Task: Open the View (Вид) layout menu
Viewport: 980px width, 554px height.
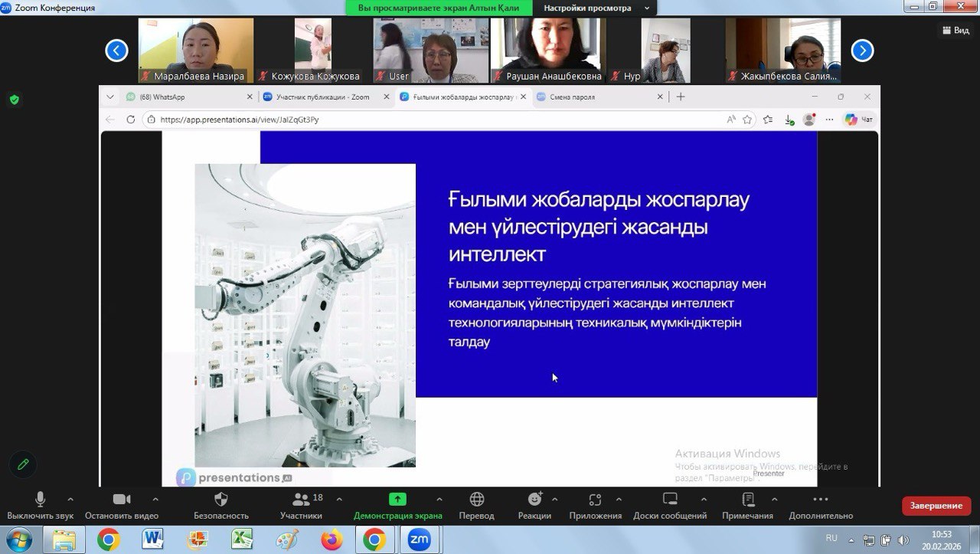Action: pos(955,30)
